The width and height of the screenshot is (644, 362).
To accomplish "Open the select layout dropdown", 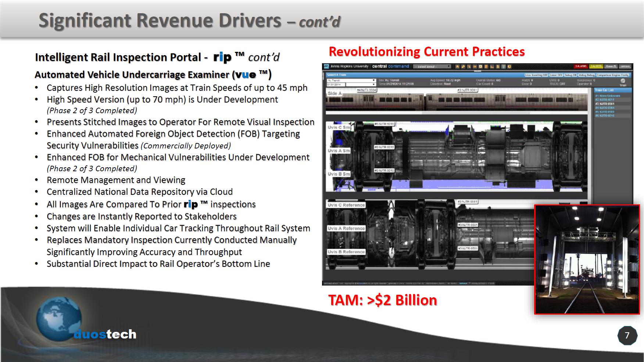I will [x=432, y=67].
